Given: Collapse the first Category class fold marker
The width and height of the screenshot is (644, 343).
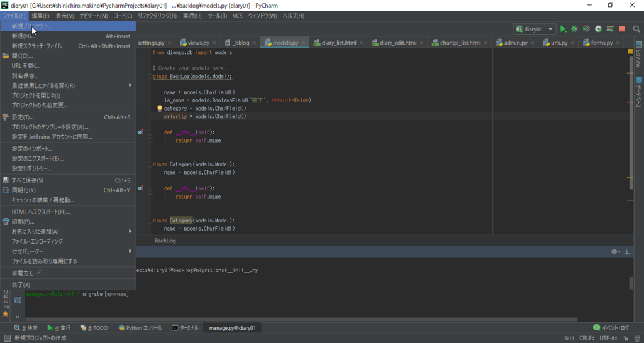Looking at the screenshot, I should 150,164.
